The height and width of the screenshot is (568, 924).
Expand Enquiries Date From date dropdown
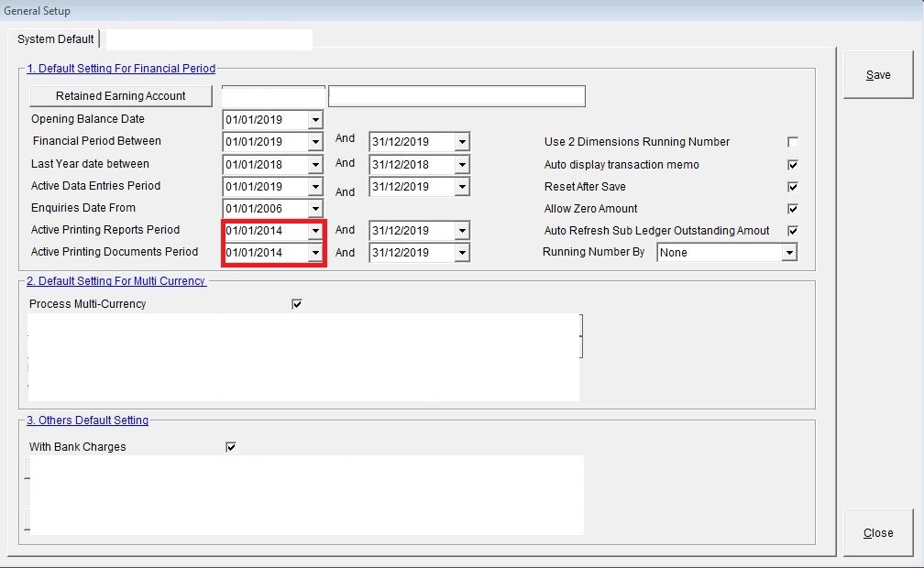point(315,209)
